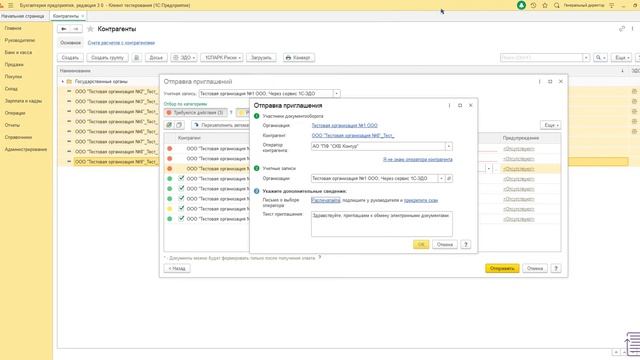Open account record button next to Организация dropdown
The height and width of the screenshot is (360, 640).
point(449,178)
